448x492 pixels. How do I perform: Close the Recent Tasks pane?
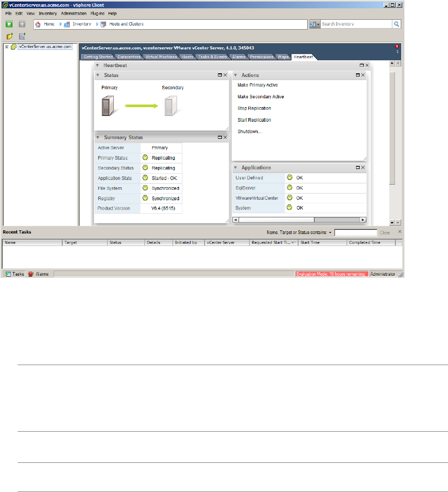coord(400,231)
